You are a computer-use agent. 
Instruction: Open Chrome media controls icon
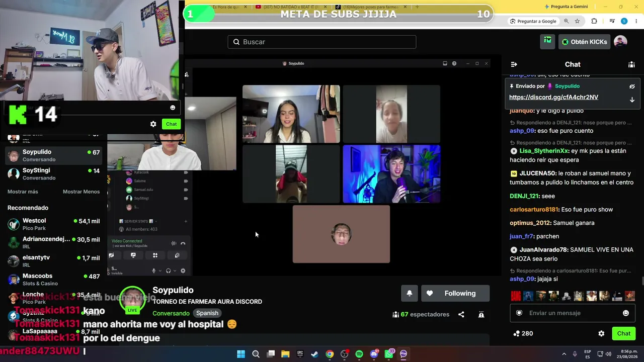pos(612,21)
